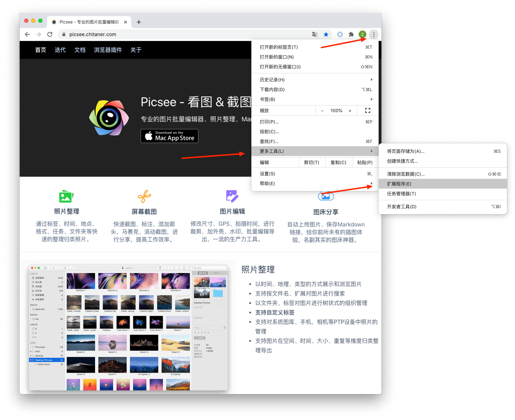Click 复制(C) in edit row
Image resolution: width=515 pixels, height=420 pixels.
tap(338, 162)
